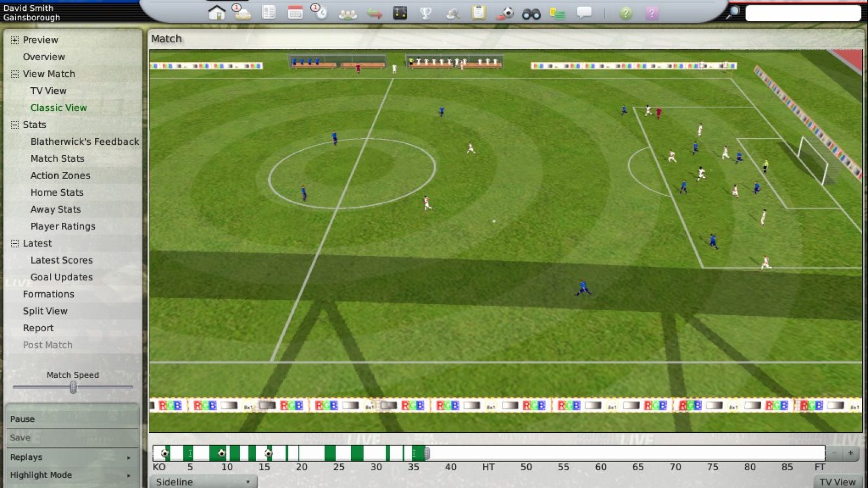The width and height of the screenshot is (868, 488).
Task: Open the Sideline camera dropdown
Action: (x=203, y=481)
